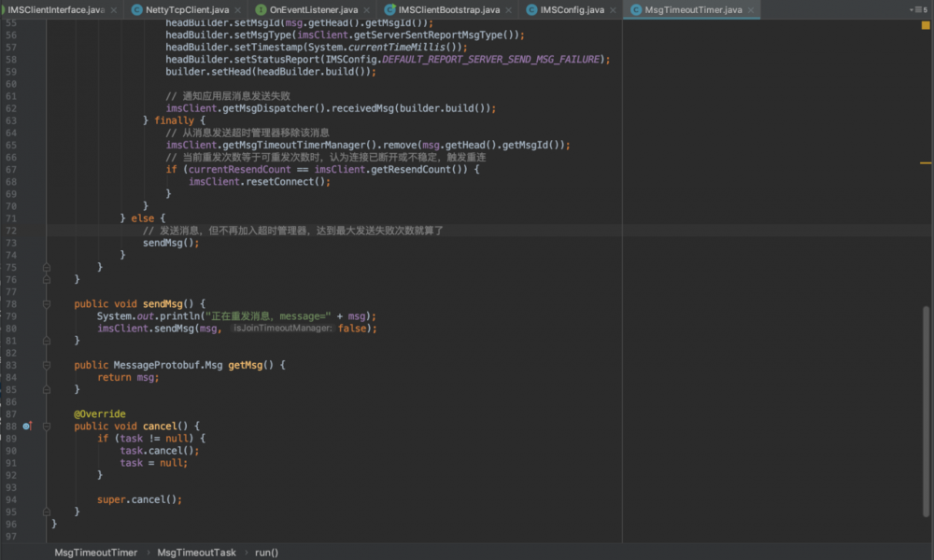Click the class icon on MsgTimeoutTimer.java tab
This screenshot has height=560, width=934.
click(x=635, y=9)
